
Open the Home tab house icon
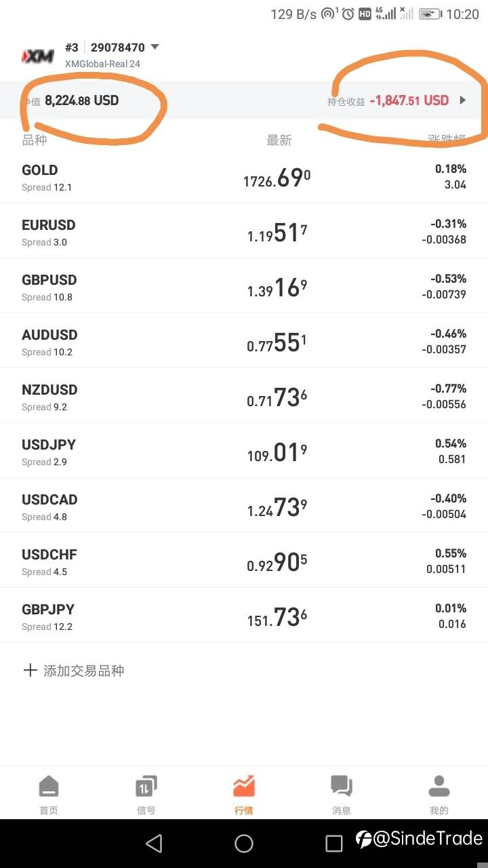pyautogui.click(x=49, y=787)
